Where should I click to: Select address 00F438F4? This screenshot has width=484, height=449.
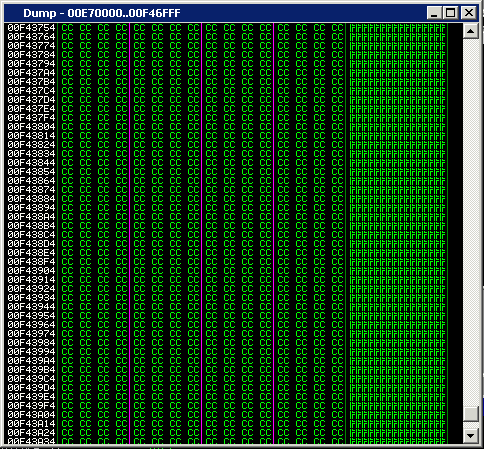(x=31, y=262)
